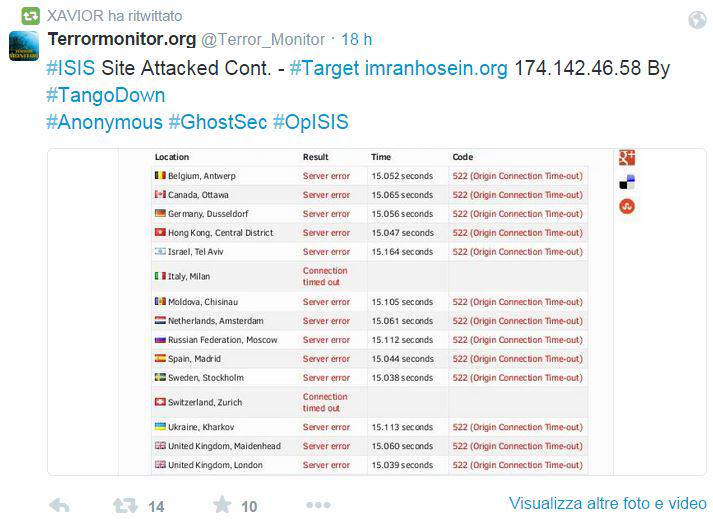
Task: Retweet using the bottom retweet icon
Action: click(125, 506)
